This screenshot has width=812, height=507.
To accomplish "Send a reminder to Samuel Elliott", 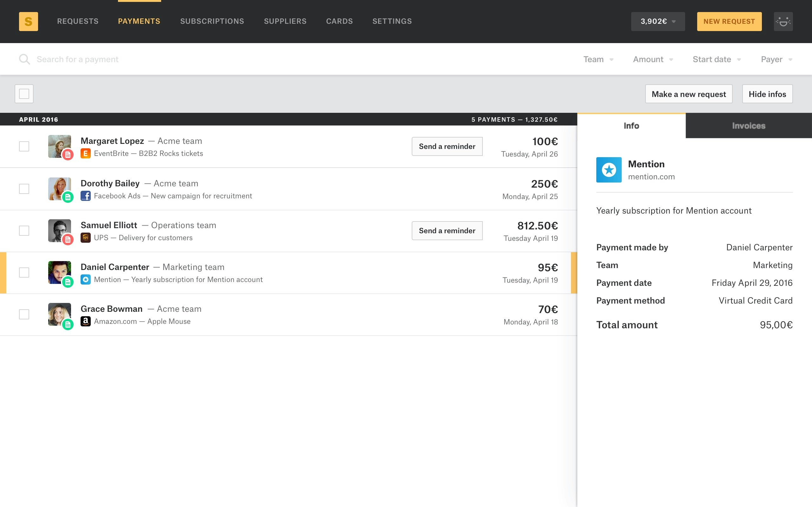I will (x=447, y=231).
